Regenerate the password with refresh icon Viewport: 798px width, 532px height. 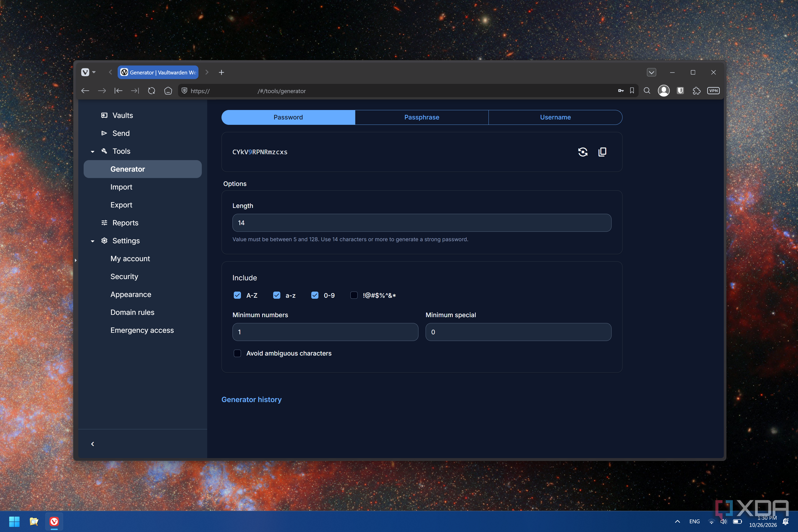[583, 152]
